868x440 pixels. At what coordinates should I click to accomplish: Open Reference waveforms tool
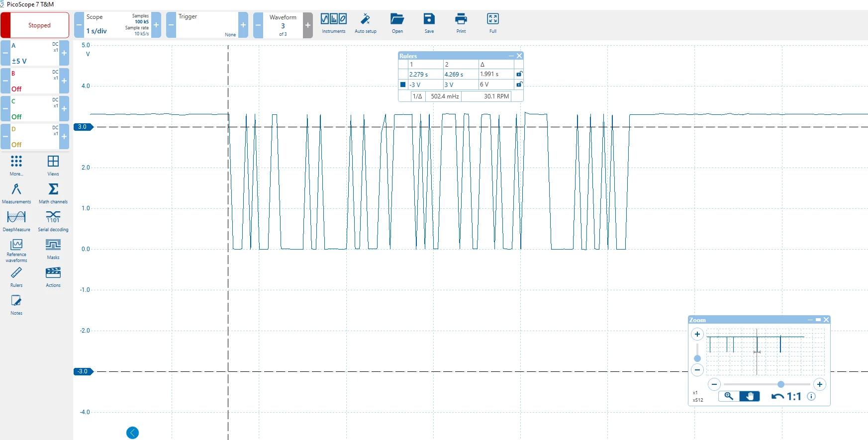coord(16,250)
